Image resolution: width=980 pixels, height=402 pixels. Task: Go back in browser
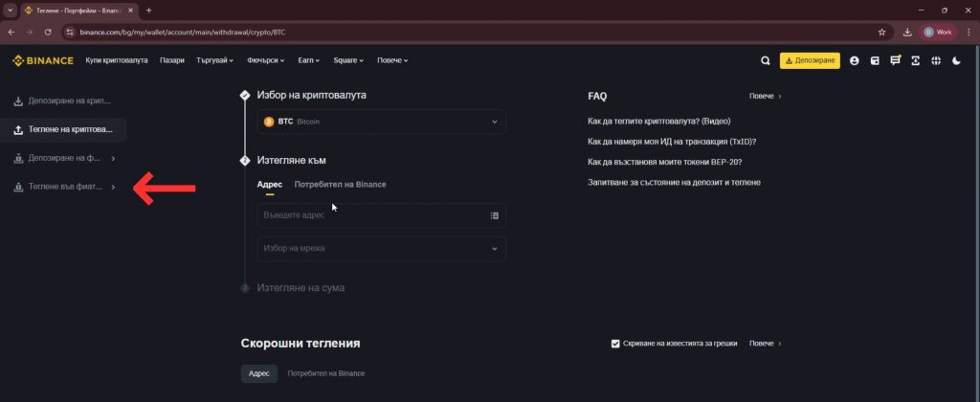click(x=11, y=32)
